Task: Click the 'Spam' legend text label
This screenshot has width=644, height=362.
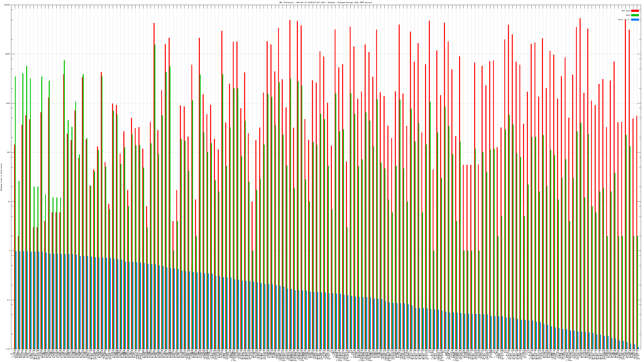Action: coord(628,15)
